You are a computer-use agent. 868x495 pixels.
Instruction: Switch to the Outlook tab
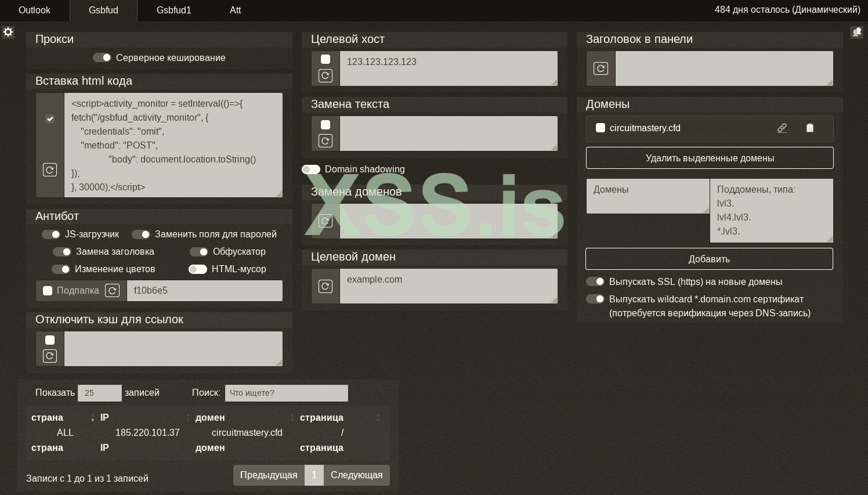[x=35, y=10]
